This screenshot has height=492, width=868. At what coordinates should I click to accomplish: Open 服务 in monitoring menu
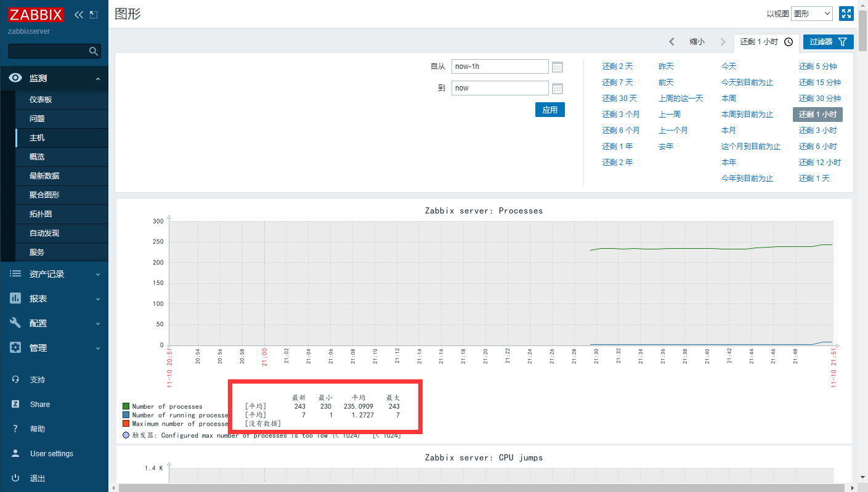(37, 252)
